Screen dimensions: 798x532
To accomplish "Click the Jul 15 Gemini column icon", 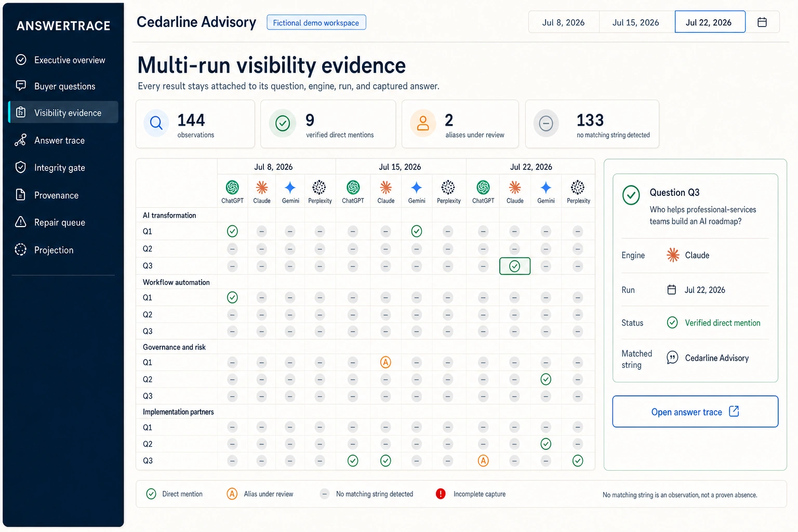I will 417,187.
